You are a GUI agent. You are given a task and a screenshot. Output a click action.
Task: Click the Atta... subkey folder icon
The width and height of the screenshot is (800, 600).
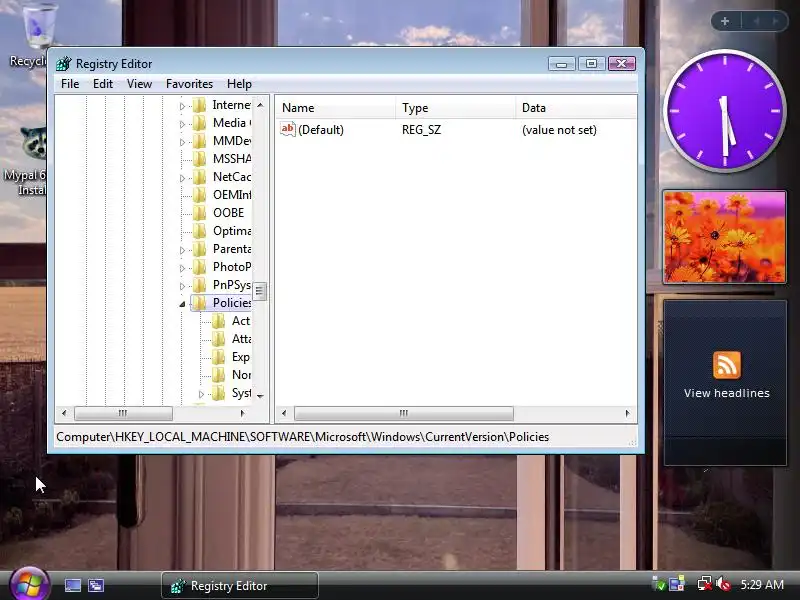(218, 339)
